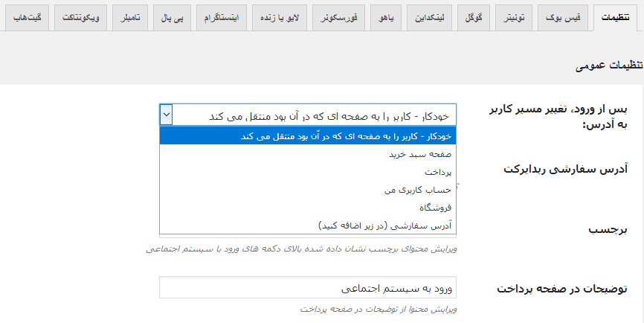This screenshot has height=323, width=644.
Task: Switch to the اینستاگرام tab
Action: click(x=222, y=18)
